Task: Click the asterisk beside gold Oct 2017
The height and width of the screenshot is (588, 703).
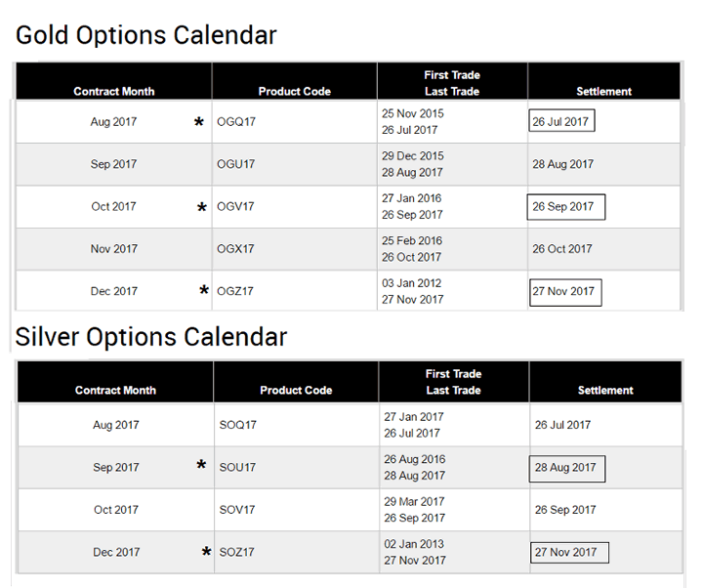Action: click(202, 209)
